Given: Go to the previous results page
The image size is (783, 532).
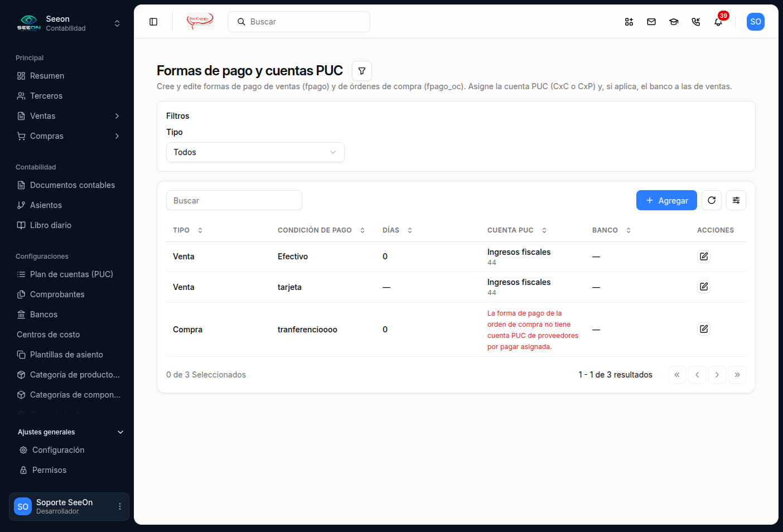Looking at the screenshot, I should (x=697, y=375).
